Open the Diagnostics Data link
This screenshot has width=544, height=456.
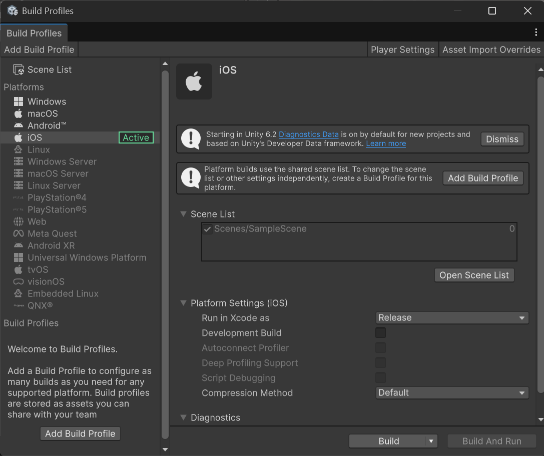click(x=308, y=134)
